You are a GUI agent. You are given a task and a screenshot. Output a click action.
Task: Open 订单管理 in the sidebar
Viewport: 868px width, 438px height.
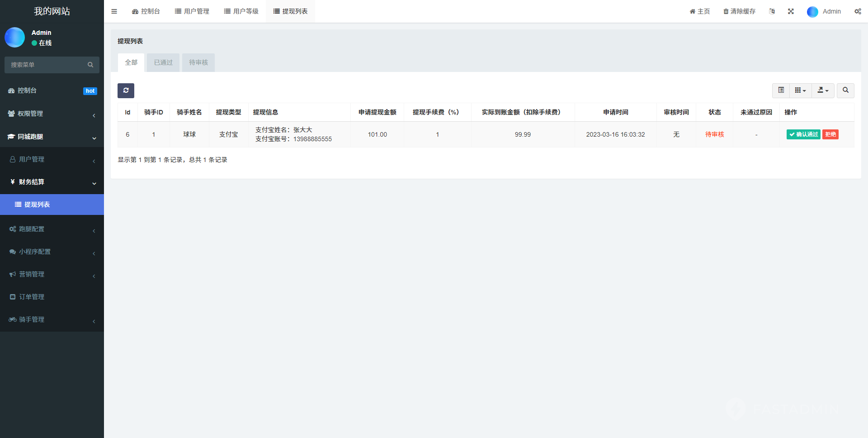click(32, 297)
